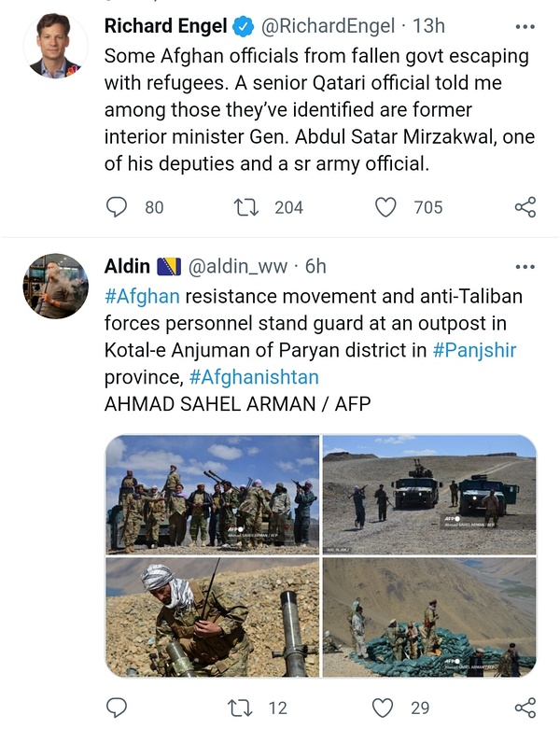The width and height of the screenshot is (560, 729).
Task: Reply to Richard Engel's tweet
Action: tap(117, 206)
